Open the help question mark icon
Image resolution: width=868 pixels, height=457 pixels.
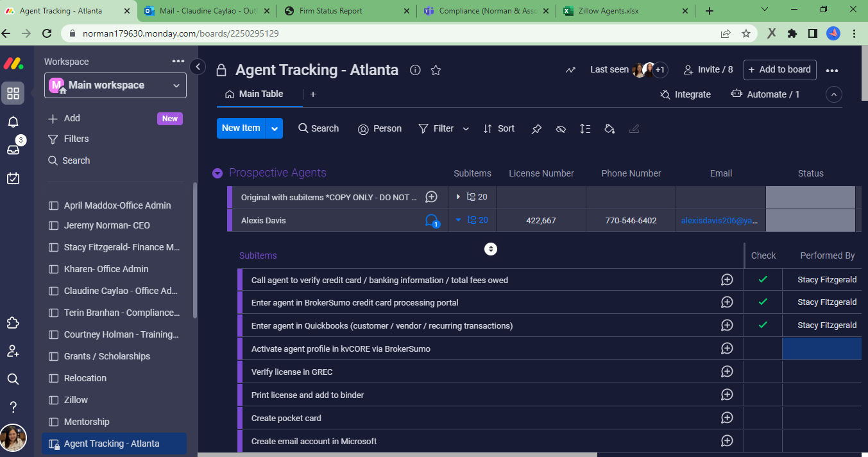(x=13, y=407)
